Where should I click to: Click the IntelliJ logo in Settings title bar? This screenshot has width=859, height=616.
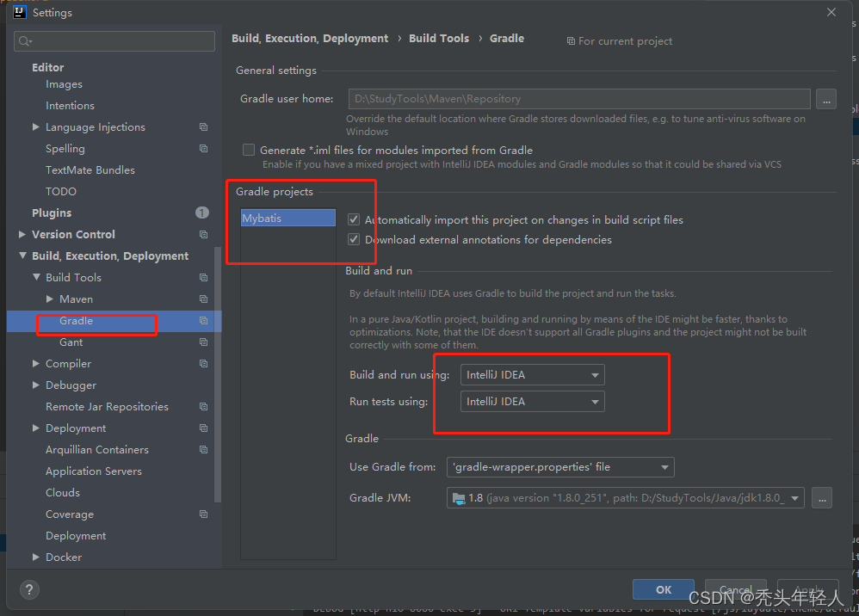pyautogui.click(x=20, y=12)
